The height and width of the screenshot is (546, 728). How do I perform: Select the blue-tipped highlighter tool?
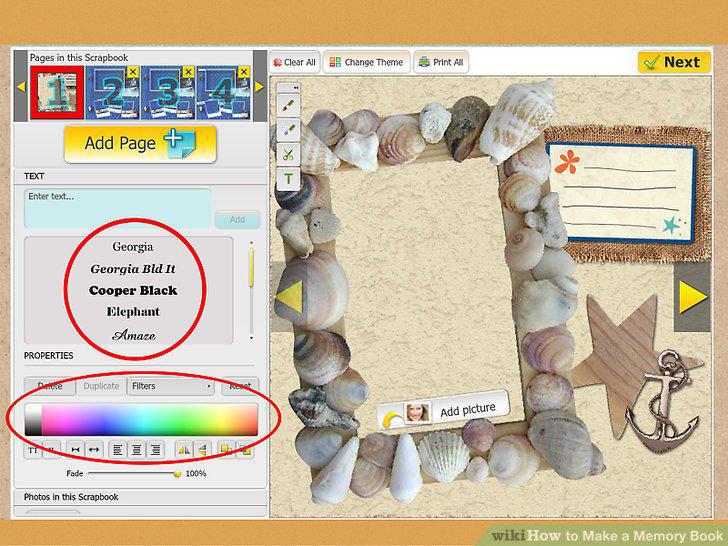point(288,130)
